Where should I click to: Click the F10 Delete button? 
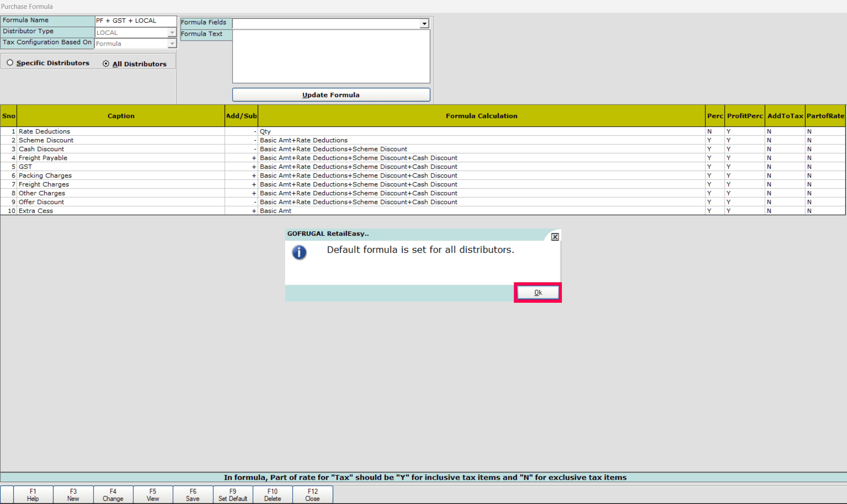pos(273,495)
